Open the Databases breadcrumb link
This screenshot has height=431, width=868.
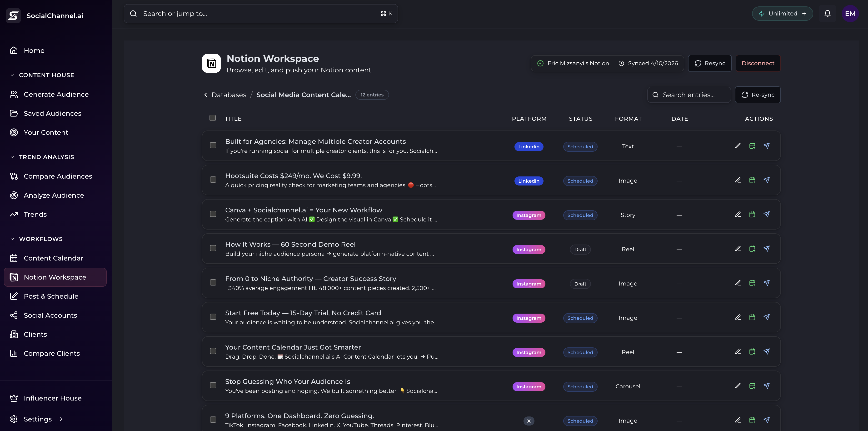229,95
